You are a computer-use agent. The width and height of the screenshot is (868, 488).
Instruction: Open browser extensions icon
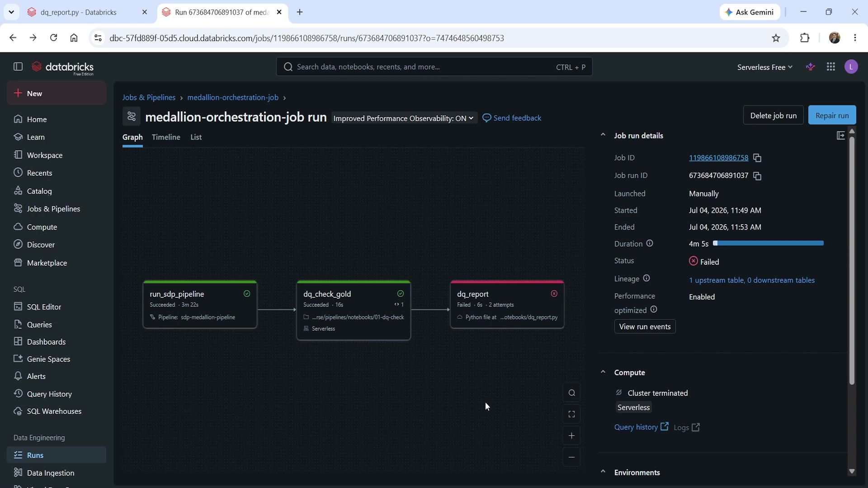(x=805, y=38)
